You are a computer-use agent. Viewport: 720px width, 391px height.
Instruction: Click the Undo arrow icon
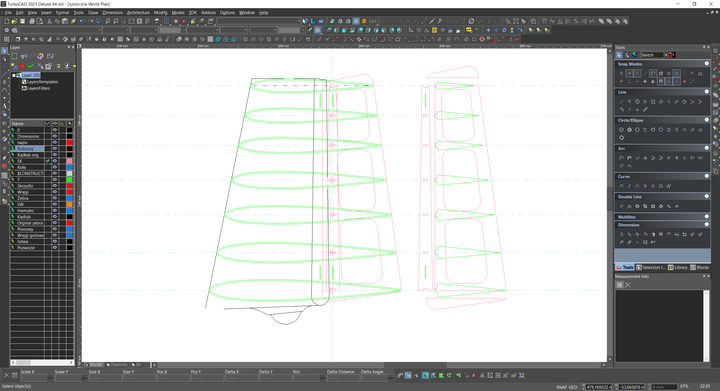(82, 21)
